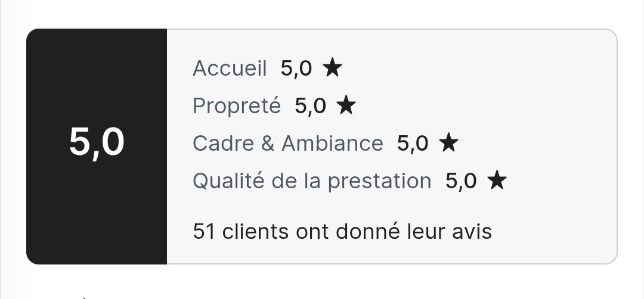Open the 51 clients ont donné leur avis text

pyautogui.click(x=342, y=231)
